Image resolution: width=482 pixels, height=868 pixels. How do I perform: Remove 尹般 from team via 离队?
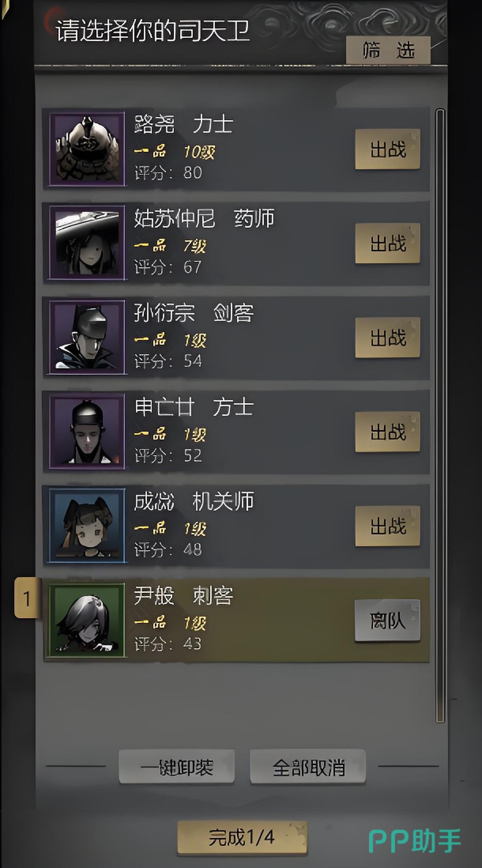(x=387, y=620)
